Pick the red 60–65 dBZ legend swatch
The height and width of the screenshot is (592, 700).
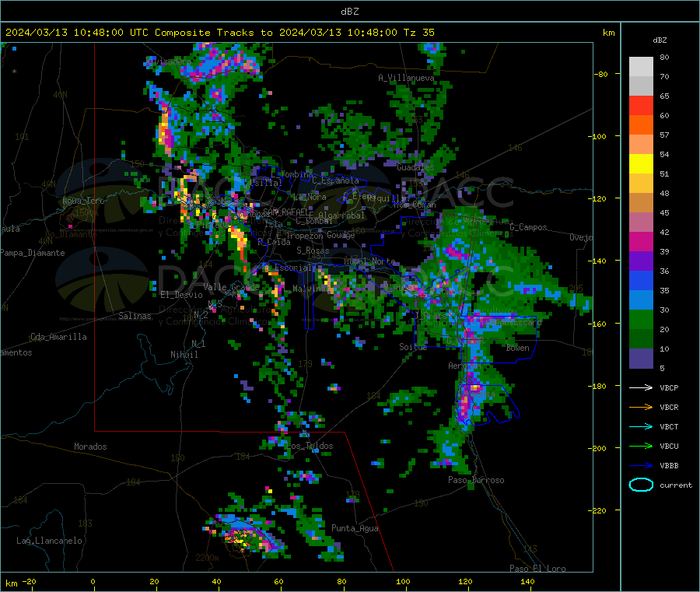(x=641, y=105)
